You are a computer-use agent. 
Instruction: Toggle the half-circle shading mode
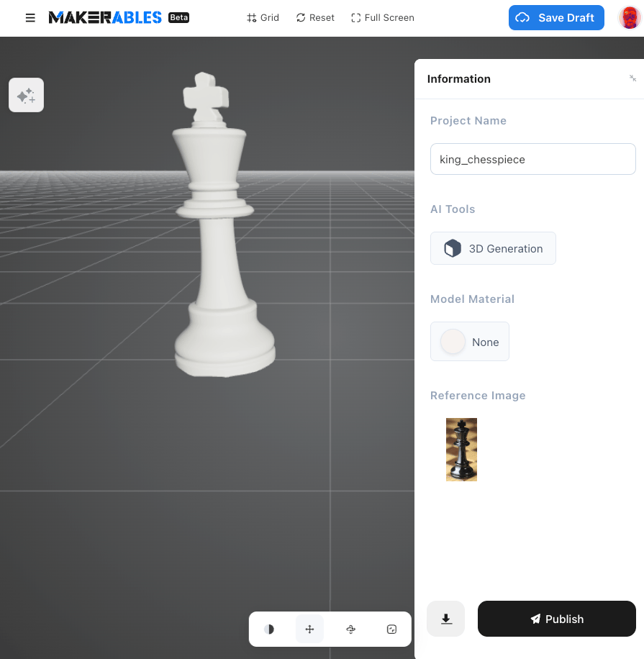269,630
